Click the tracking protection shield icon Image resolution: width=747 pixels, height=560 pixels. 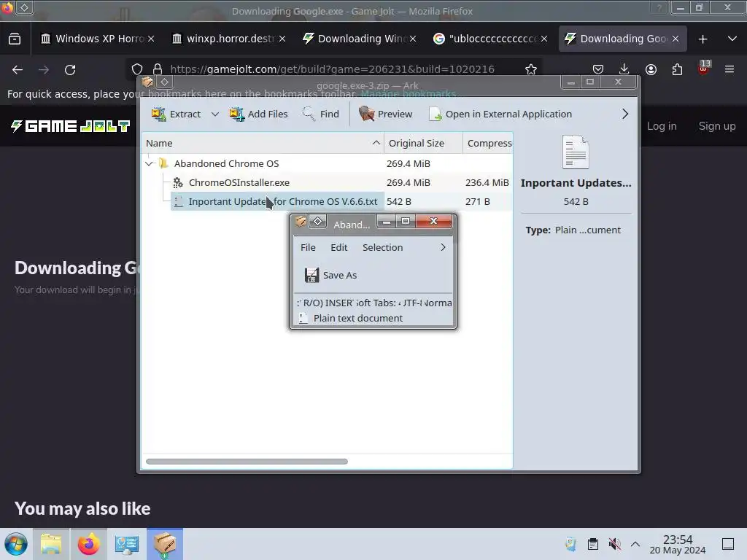coord(137,69)
